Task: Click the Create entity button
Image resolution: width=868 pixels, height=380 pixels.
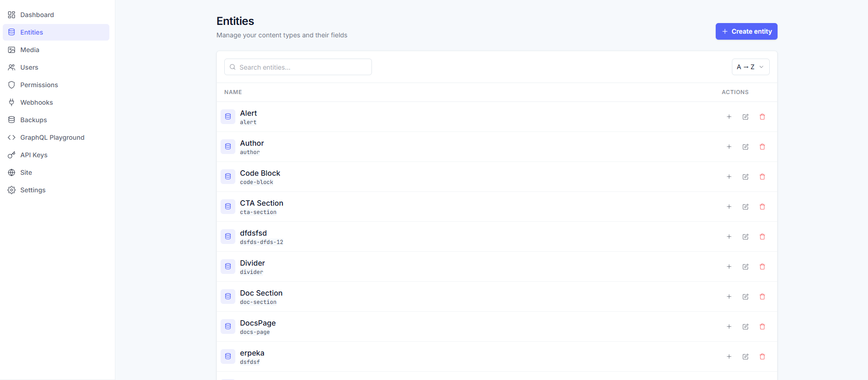Action: point(746,31)
